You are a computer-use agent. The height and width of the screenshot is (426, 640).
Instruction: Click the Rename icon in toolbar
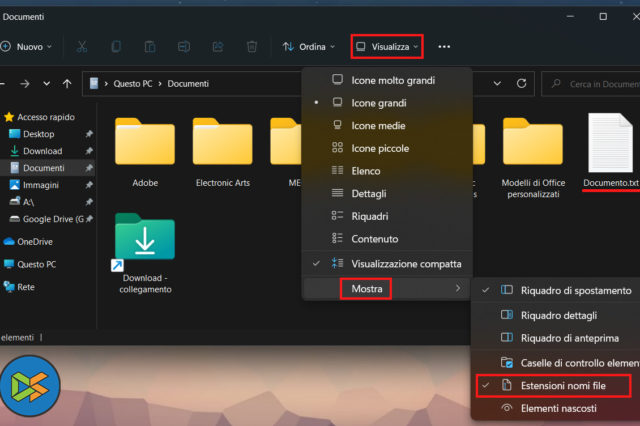tap(184, 46)
